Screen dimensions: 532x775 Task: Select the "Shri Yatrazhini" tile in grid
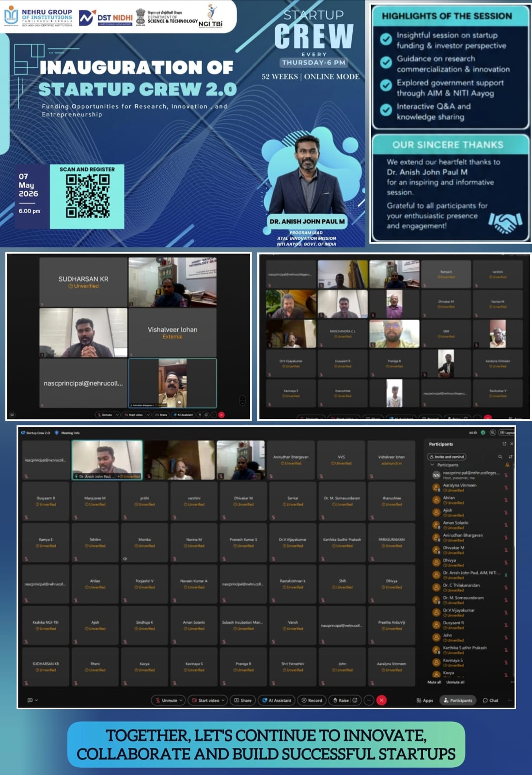click(293, 666)
